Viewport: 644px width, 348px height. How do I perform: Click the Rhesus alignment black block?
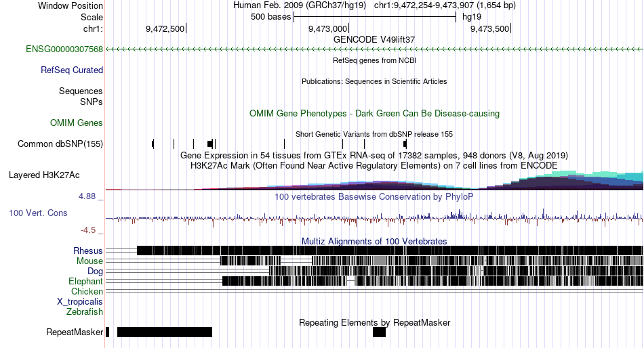click(390, 251)
